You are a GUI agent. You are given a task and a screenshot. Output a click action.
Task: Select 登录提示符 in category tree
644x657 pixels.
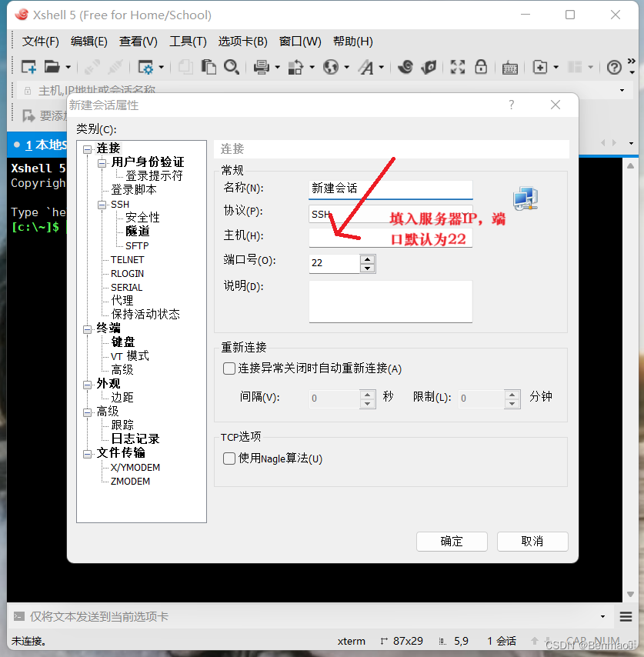pyautogui.click(x=154, y=175)
